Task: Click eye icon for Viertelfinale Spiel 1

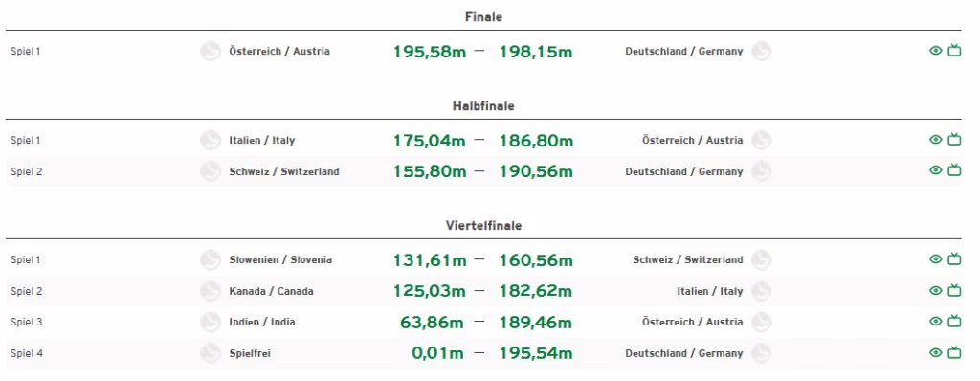Action: tap(936, 259)
